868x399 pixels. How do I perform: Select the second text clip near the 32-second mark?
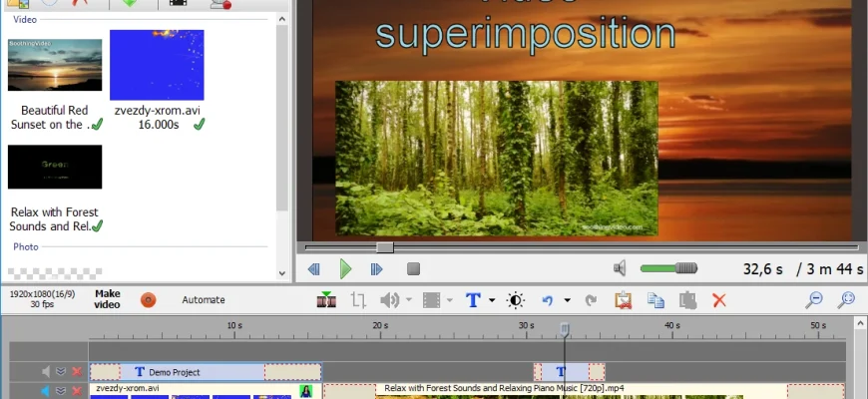tap(569, 372)
